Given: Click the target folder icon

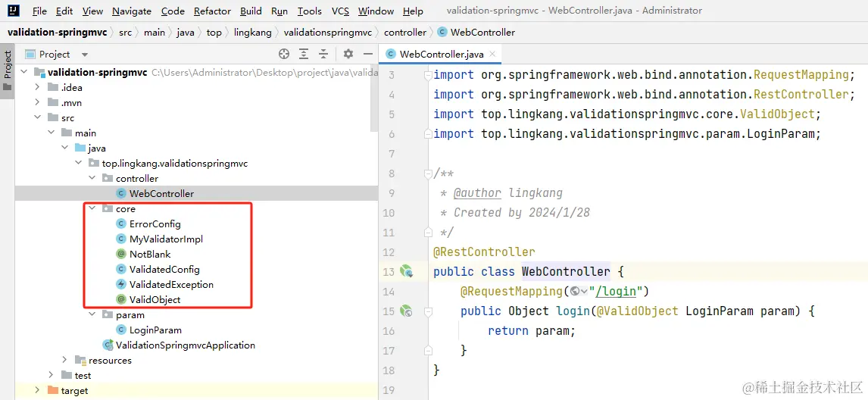Looking at the screenshot, I should pos(53,391).
